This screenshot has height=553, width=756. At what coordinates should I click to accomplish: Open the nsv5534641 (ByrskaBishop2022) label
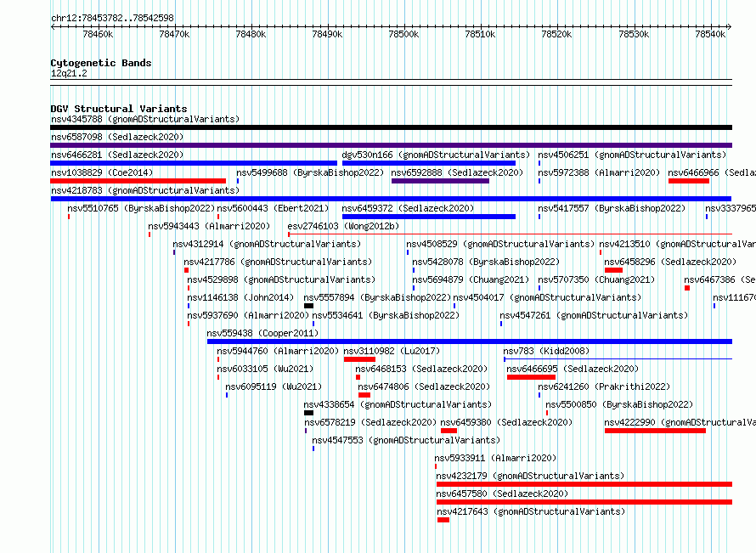click(x=386, y=315)
